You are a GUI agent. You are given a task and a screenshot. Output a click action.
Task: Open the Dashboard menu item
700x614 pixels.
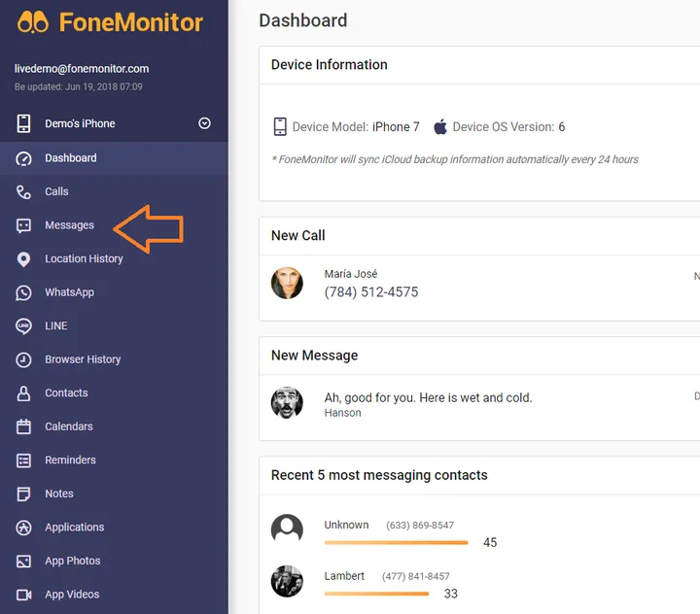pyautogui.click(x=114, y=158)
